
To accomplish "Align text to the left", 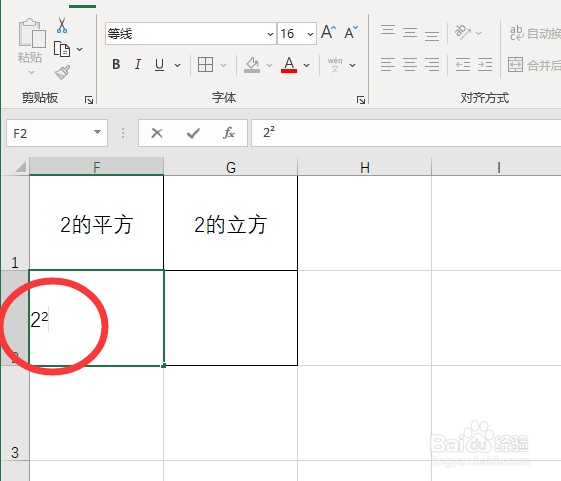I will 388,65.
